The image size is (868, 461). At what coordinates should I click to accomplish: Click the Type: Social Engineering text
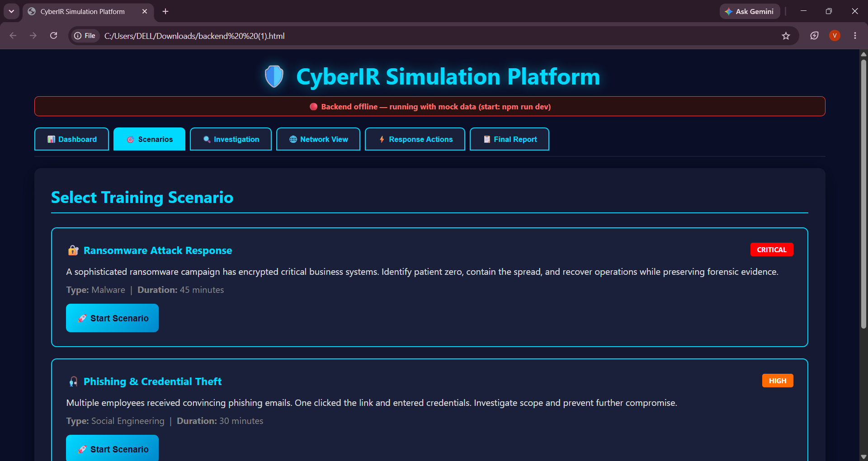tap(115, 421)
